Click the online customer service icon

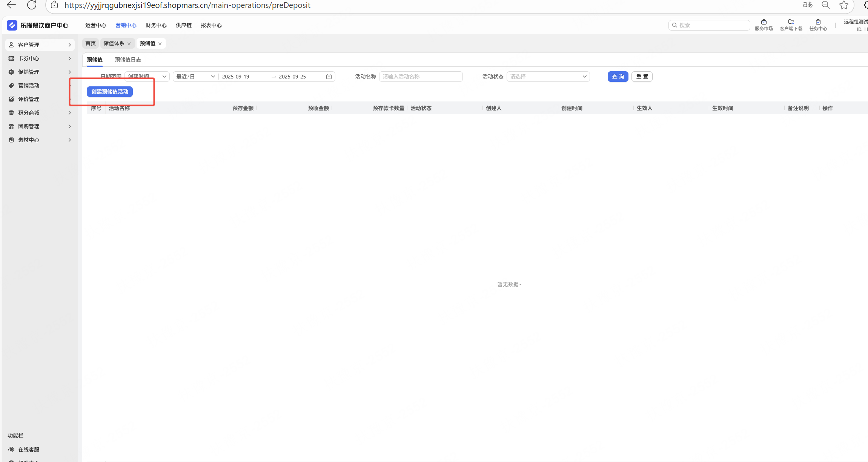11,450
